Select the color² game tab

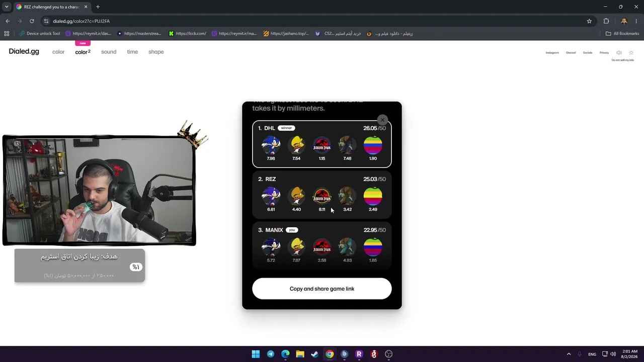pos(83,52)
